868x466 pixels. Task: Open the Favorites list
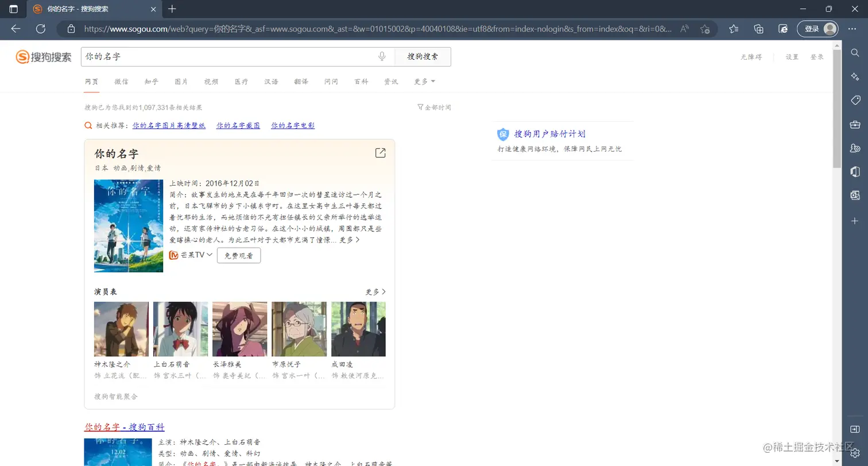[734, 29]
